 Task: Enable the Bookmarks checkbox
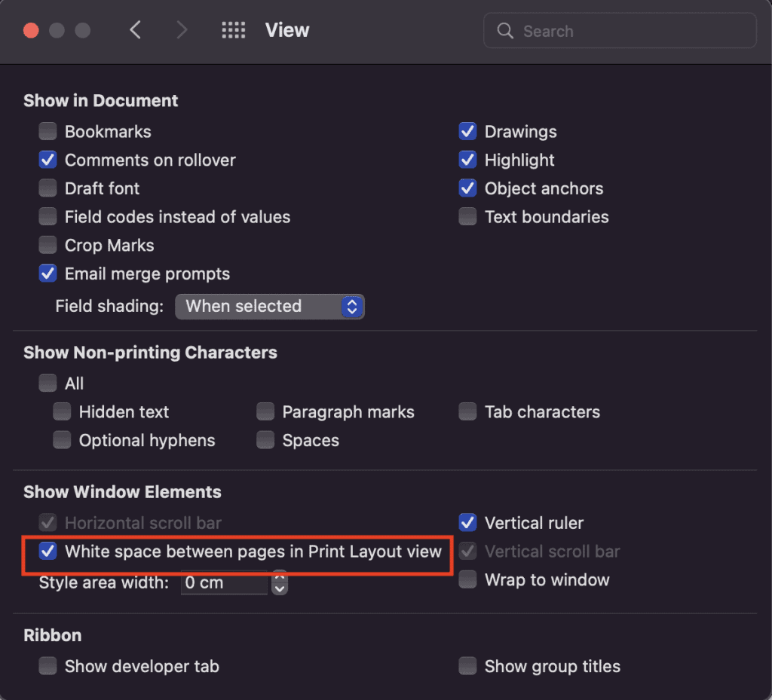(x=48, y=132)
